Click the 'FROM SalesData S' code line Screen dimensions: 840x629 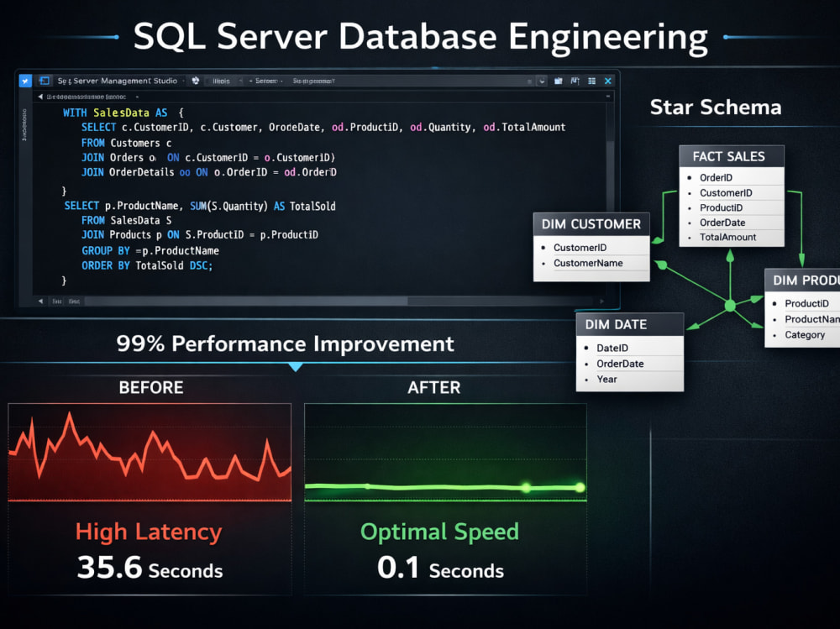click(127, 220)
